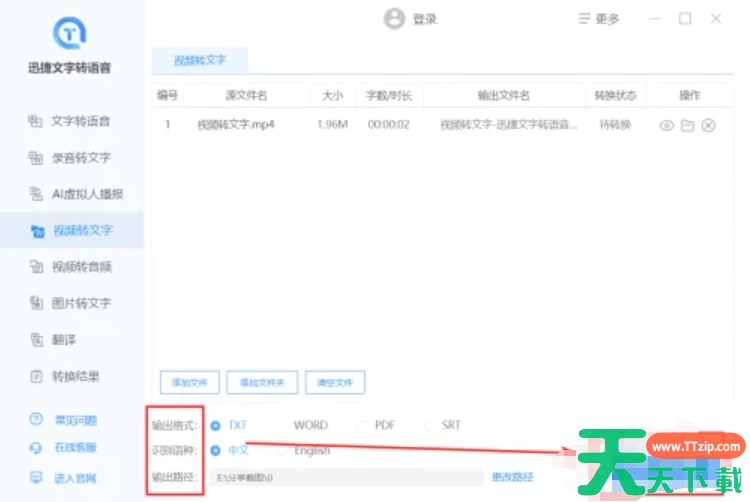Open 在线客服 support link

click(76, 447)
